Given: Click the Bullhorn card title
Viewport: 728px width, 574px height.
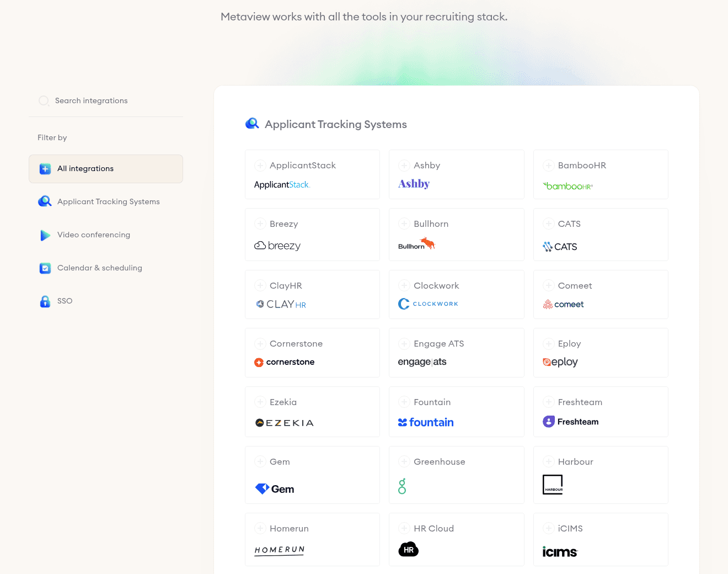Looking at the screenshot, I should click(x=431, y=224).
